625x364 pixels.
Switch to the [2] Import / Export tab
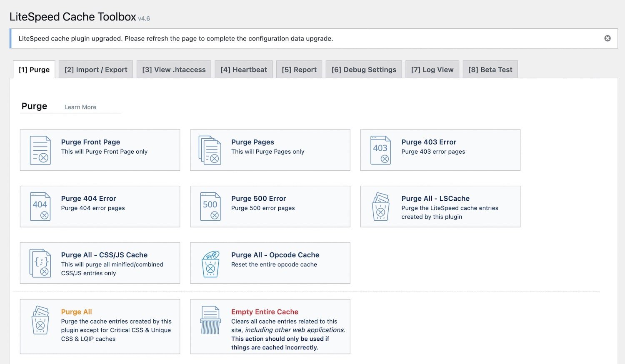pyautogui.click(x=96, y=70)
